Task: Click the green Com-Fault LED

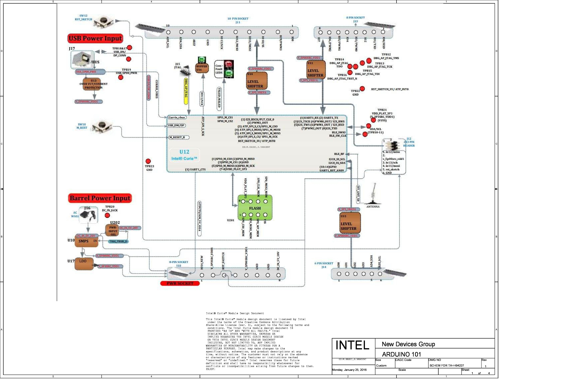Action: pos(229,74)
